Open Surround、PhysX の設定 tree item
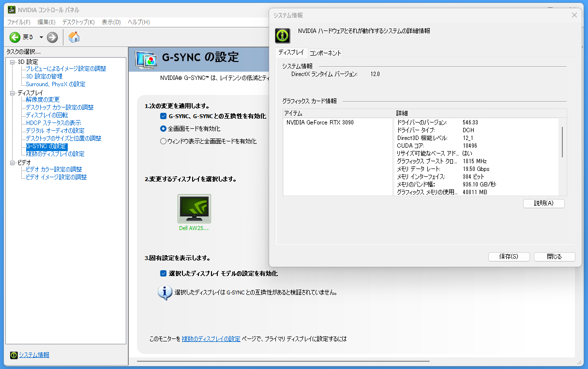Screen dimensions: 588x369 click(56, 84)
